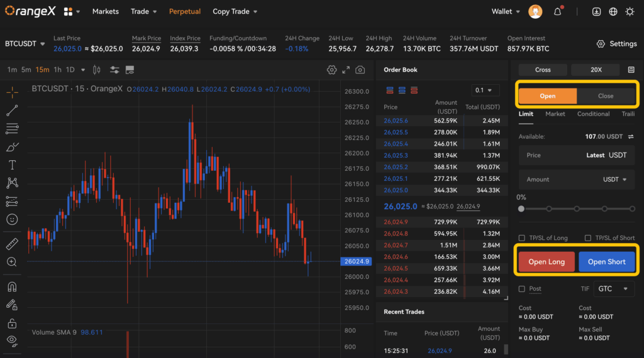Screen dimensions: 644x358
Task: Show both bids and asks order book view
Action: [390, 90]
